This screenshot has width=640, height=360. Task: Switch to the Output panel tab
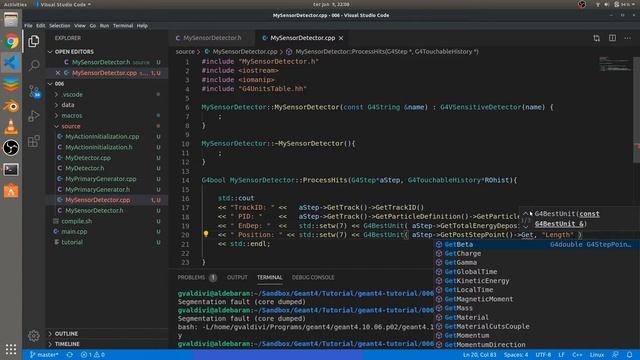pos(237,278)
